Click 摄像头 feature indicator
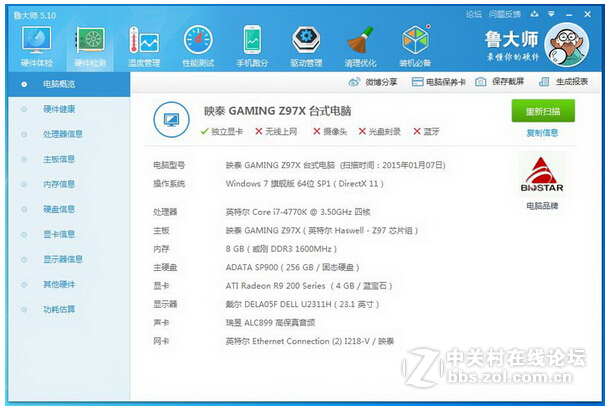This screenshot has height=411, width=609. 330,131
